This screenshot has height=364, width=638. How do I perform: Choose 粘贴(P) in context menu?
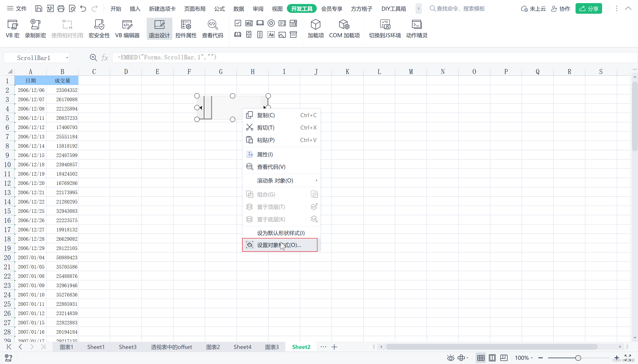click(281, 140)
